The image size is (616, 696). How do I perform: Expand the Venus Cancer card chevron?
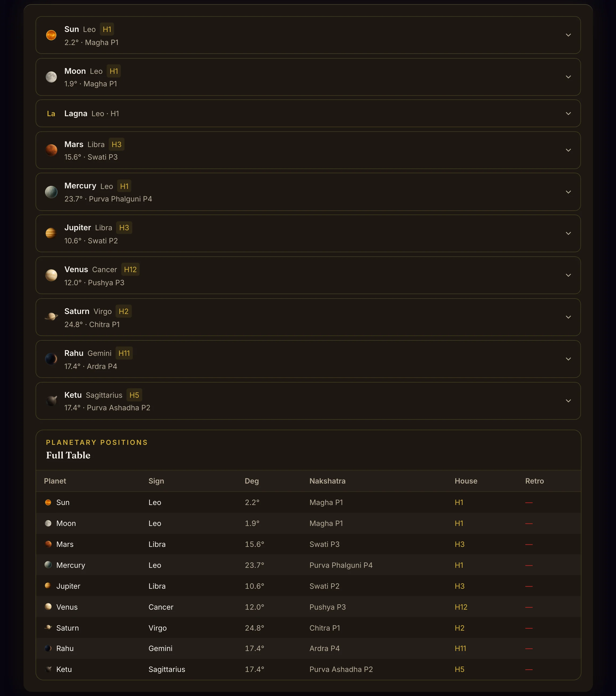pos(568,275)
